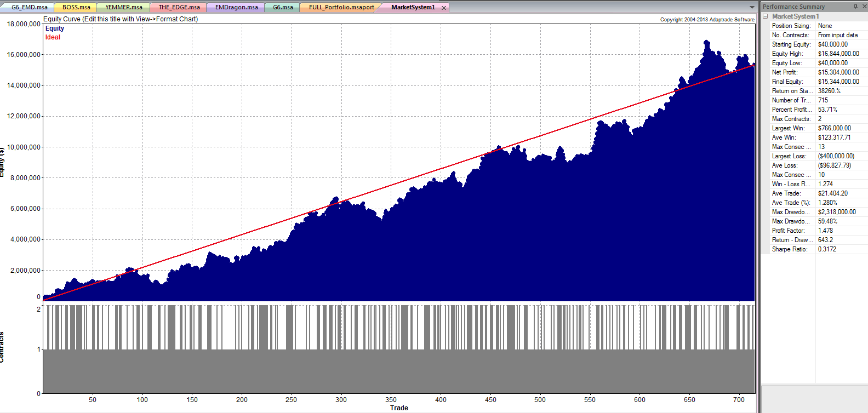Screen dimensions: 868x413
Task: Activate the MarketSystem1 tab label
Action: (x=413, y=7)
